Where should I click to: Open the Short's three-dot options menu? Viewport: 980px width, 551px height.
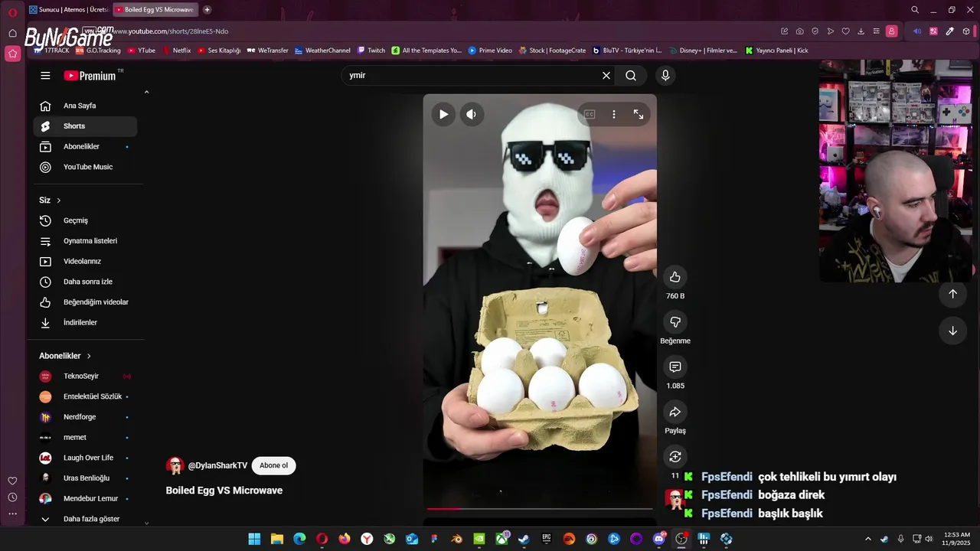coord(613,114)
